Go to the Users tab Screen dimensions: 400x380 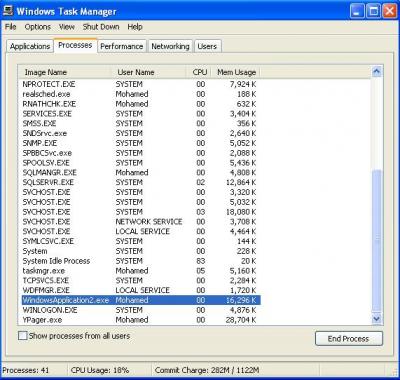point(207,46)
